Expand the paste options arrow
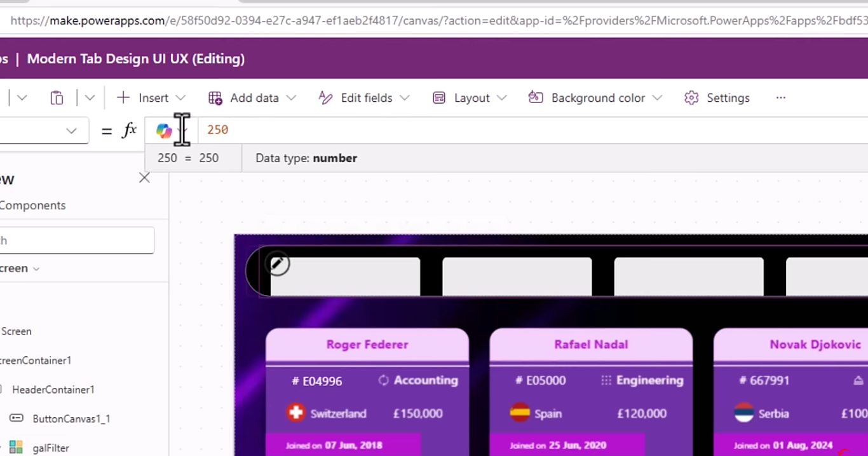868x456 pixels. 90,98
